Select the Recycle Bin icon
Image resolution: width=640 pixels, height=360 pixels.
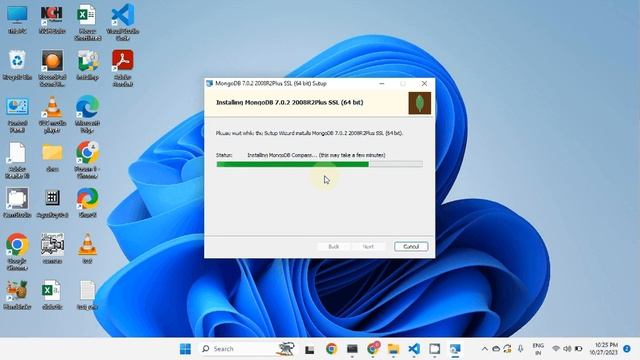(17, 65)
